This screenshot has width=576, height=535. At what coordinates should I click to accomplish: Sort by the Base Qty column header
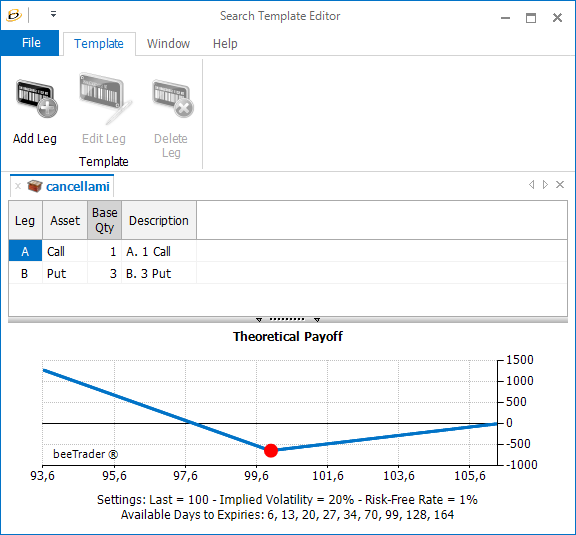105,220
